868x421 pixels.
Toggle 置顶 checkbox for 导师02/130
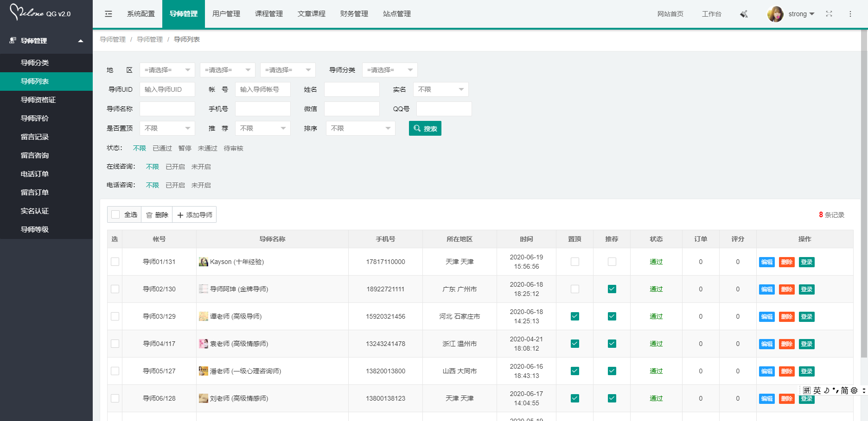pos(575,289)
